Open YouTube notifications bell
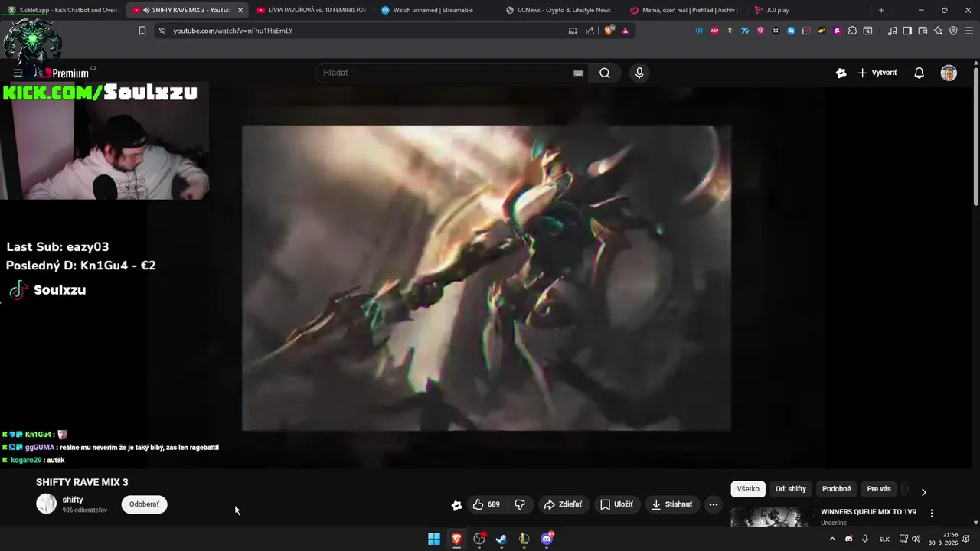The width and height of the screenshot is (980, 551). coord(919,73)
